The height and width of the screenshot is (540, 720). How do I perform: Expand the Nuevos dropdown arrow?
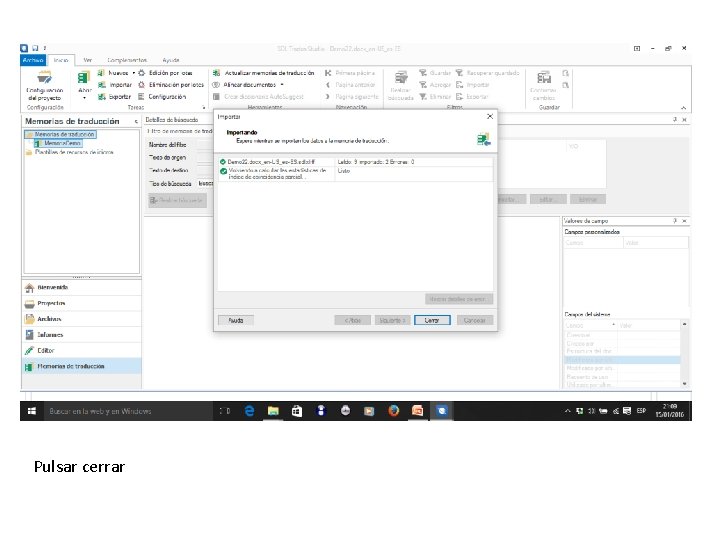pyautogui.click(x=134, y=73)
